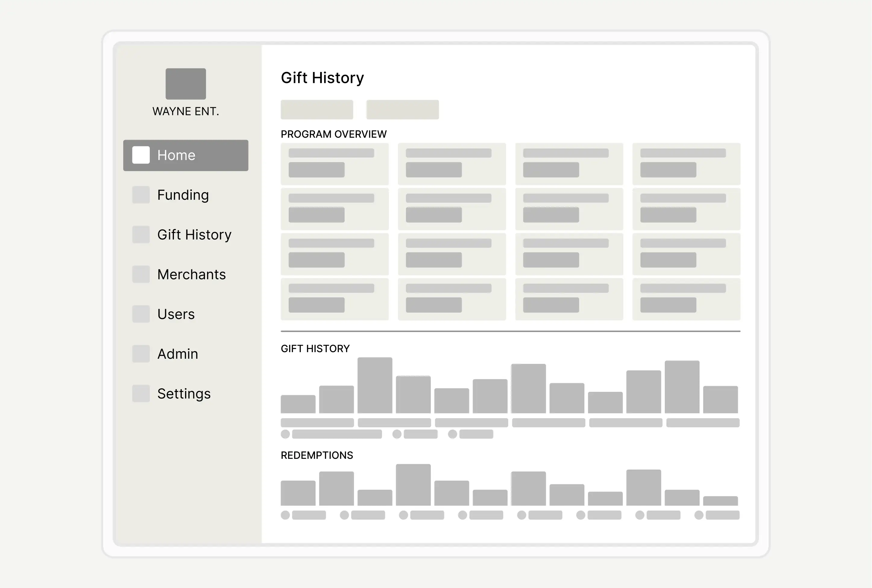Viewport: 872px width, 588px height.
Task: Open the Funding section
Action: (183, 195)
